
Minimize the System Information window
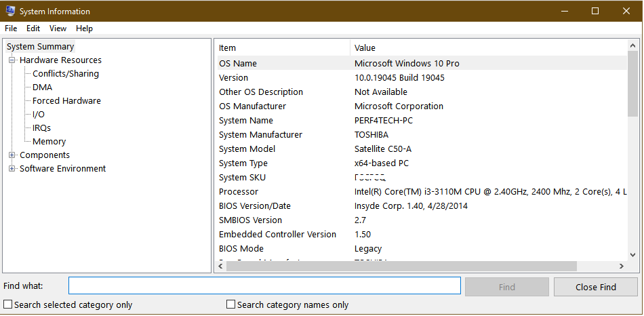[x=564, y=11]
